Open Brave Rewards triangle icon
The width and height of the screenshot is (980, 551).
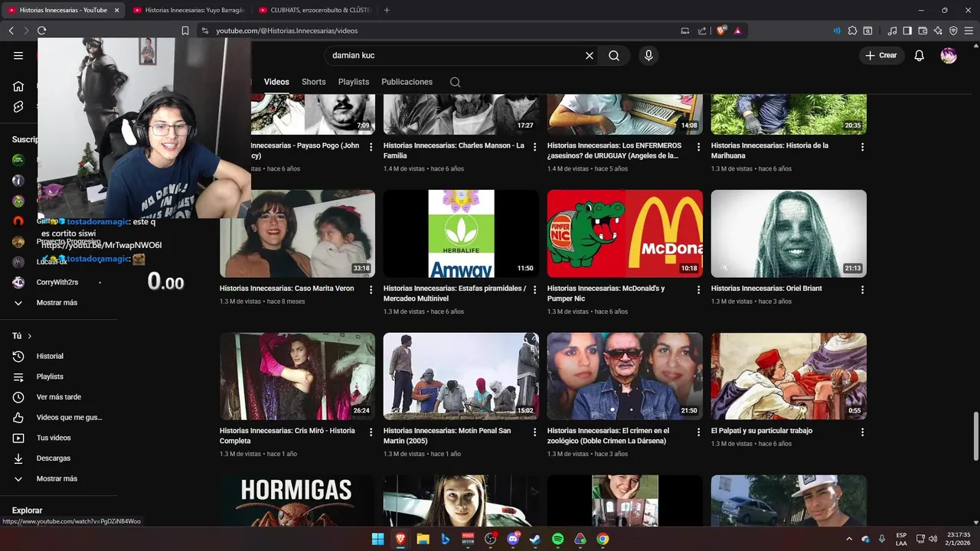pyautogui.click(x=737, y=31)
